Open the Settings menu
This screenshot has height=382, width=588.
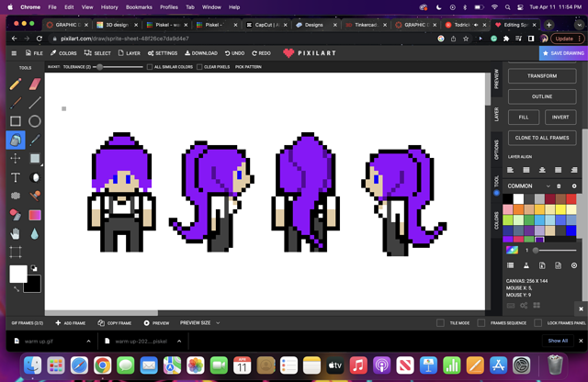(162, 53)
